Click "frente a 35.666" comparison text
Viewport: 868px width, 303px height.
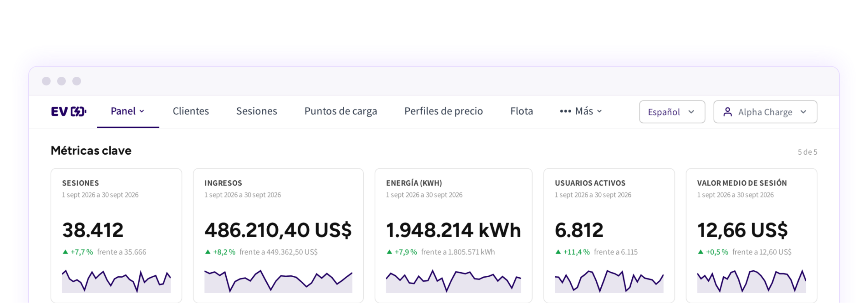pyautogui.click(x=122, y=252)
